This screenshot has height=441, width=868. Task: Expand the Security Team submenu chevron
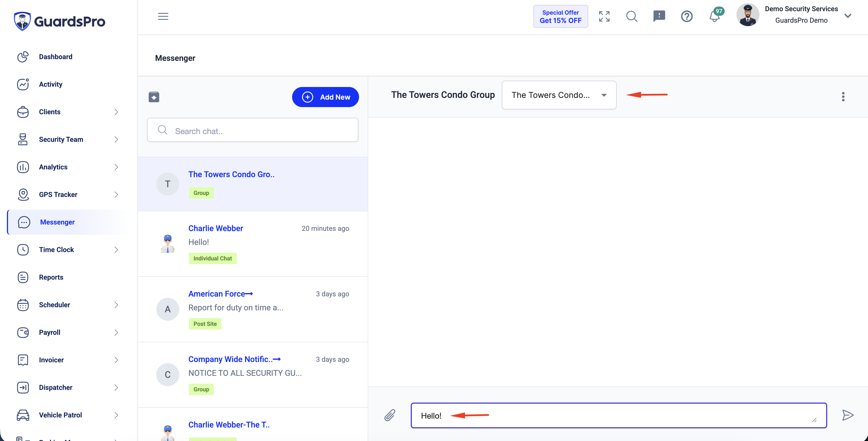pos(116,140)
